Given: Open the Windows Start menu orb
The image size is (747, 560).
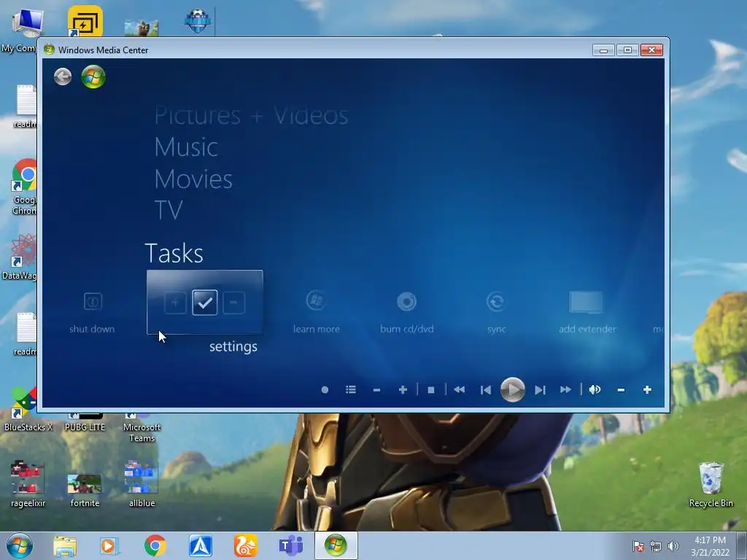Looking at the screenshot, I should click(20, 545).
